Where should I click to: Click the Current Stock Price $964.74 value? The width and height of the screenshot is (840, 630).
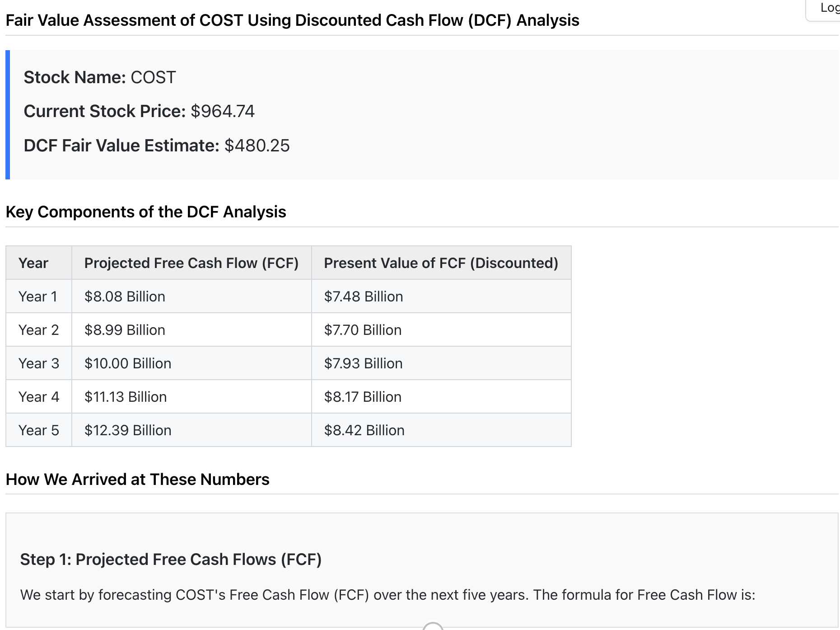pyautogui.click(x=223, y=111)
